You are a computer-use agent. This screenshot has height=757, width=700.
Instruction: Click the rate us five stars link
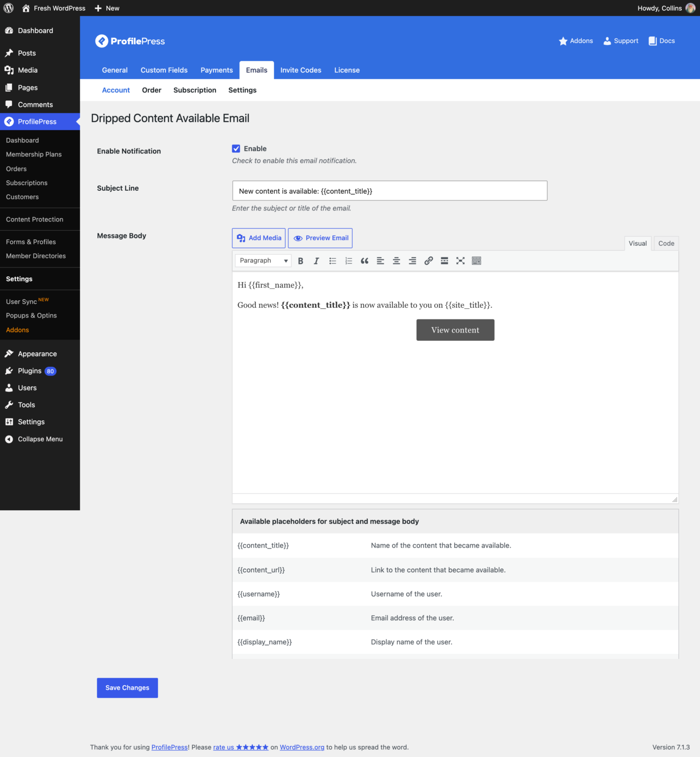[241, 747]
